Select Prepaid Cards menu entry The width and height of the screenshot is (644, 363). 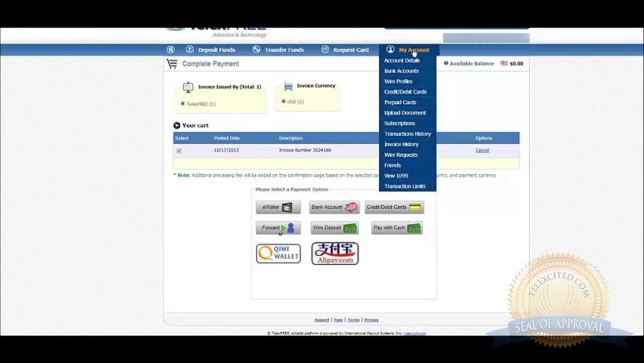[x=400, y=102]
